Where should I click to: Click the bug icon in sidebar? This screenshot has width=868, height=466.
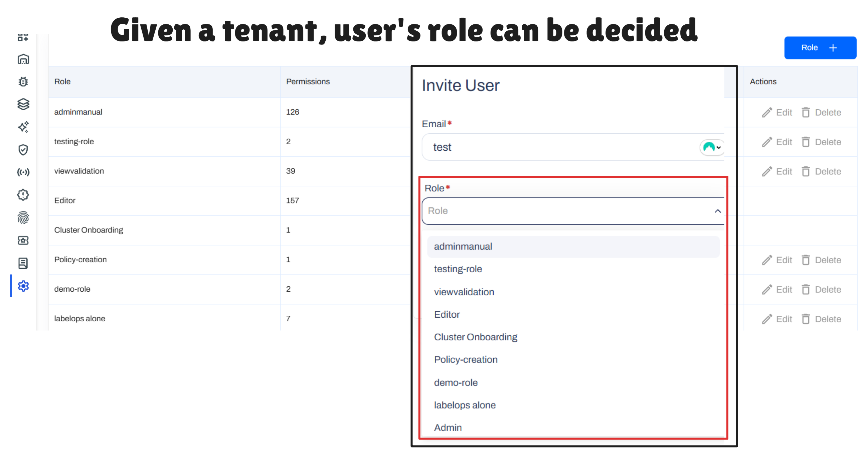click(23, 82)
